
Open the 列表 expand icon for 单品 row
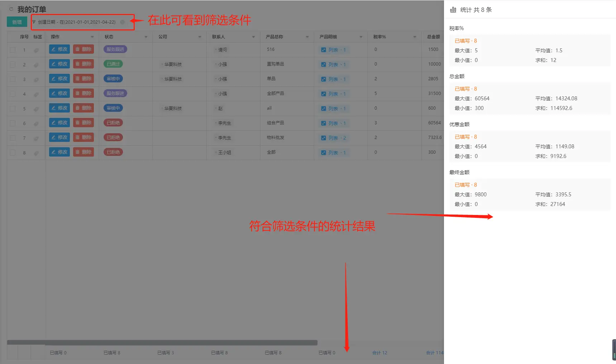pyautogui.click(x=324, y=79)
